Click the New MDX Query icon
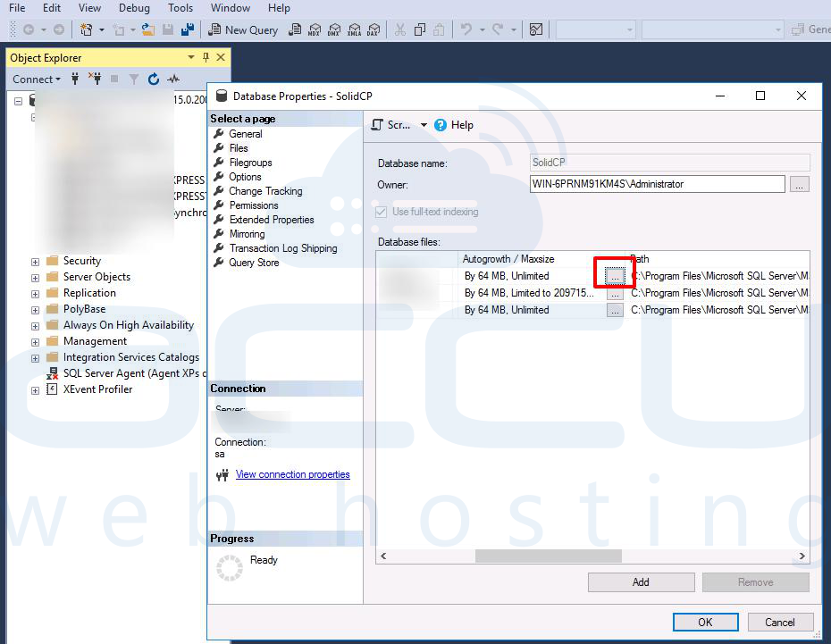 tap(315, 29)
